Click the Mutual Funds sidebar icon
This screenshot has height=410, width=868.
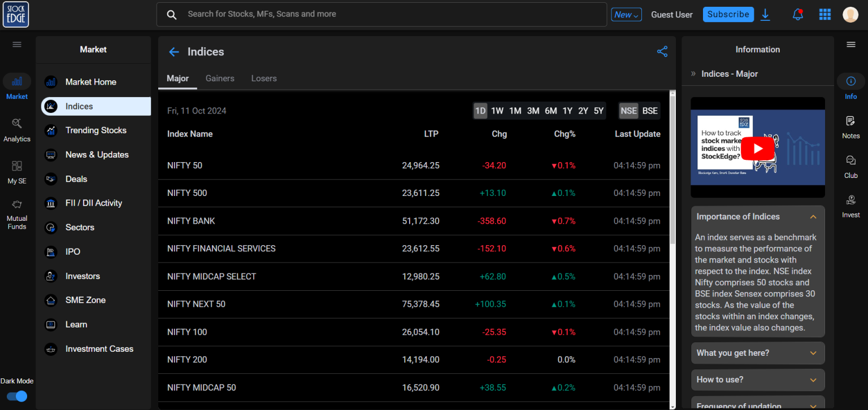pos(17,204)
